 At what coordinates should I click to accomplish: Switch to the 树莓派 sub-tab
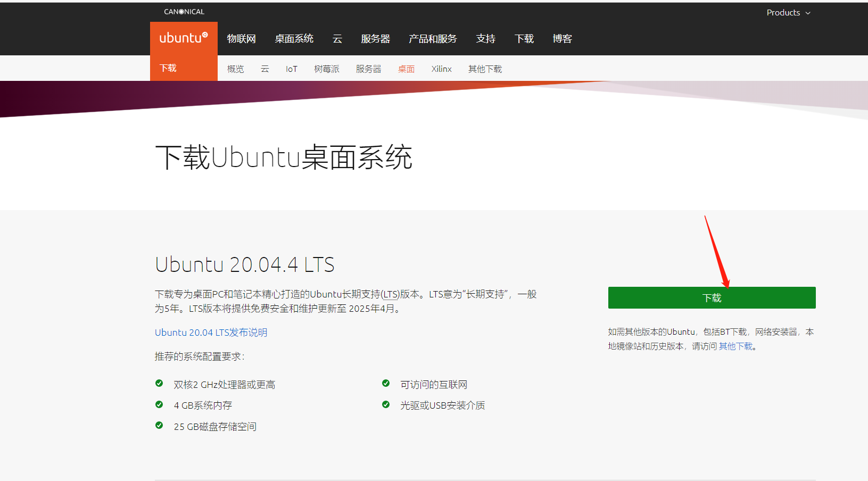click(x=327, y=69)
